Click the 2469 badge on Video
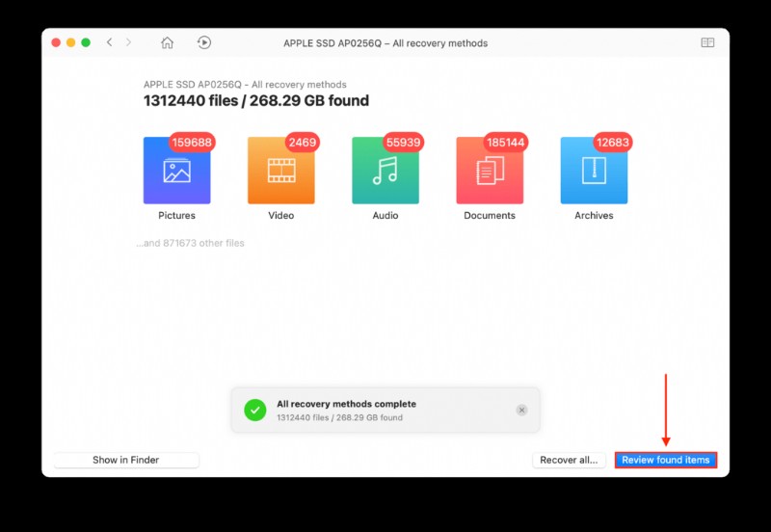This screenshot has height=532, width=771. [x=303, y=143]
